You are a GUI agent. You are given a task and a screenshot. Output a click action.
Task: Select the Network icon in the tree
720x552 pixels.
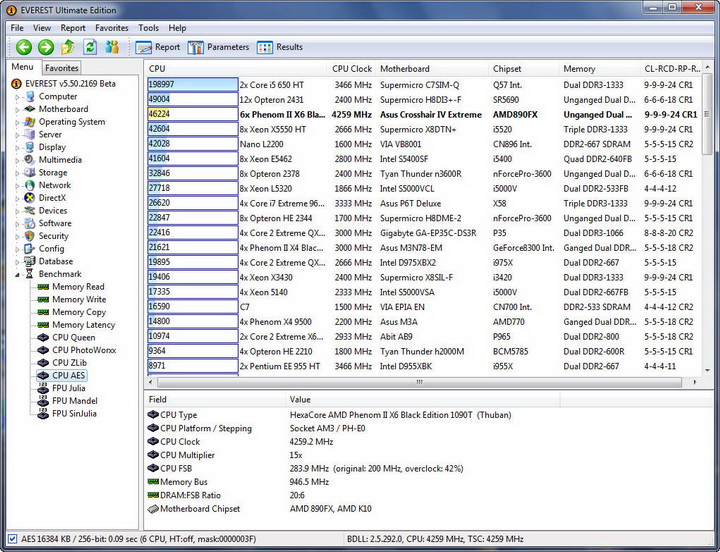[x=30, y=185]
